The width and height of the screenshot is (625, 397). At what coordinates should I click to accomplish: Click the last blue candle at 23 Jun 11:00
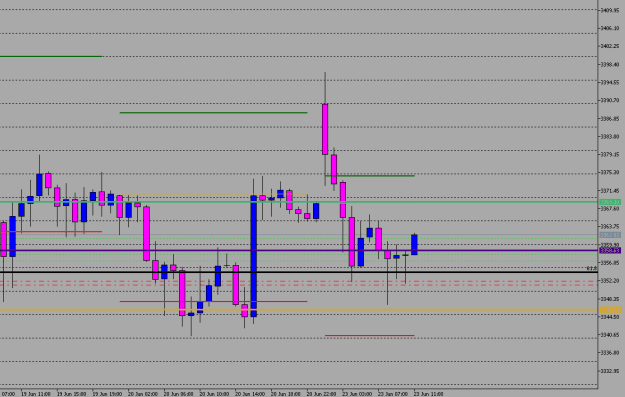(x=415, y=245)
